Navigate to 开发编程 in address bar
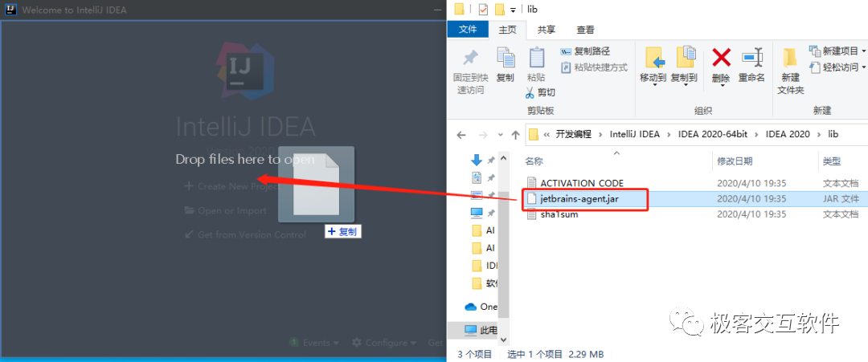This screenshot has width=868, height=362. (x=574, y=134)
